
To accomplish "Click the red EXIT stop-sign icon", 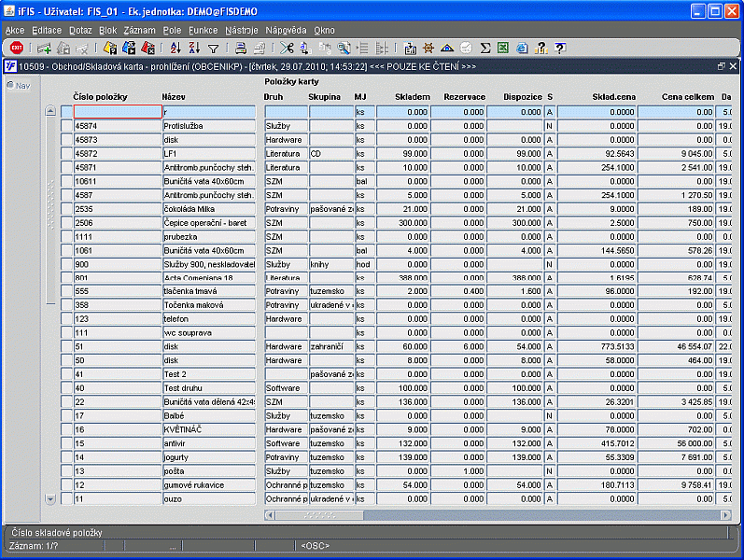I will [x=17, y=48].
